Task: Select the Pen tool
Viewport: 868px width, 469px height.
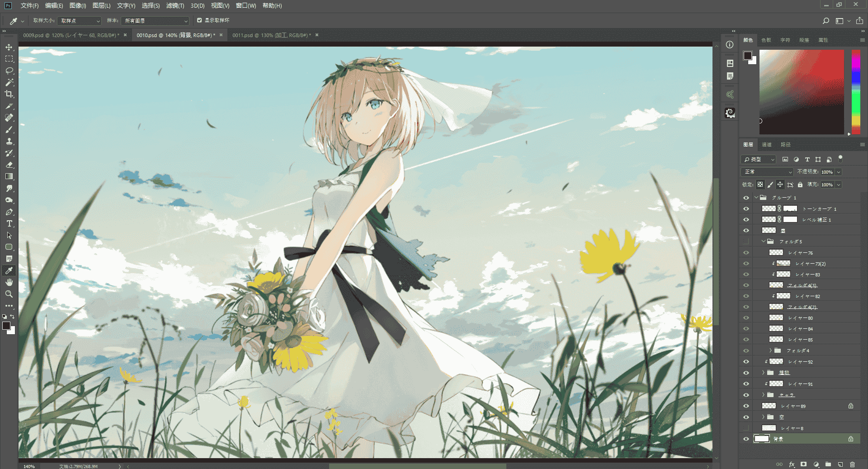Action: (9, 212)
